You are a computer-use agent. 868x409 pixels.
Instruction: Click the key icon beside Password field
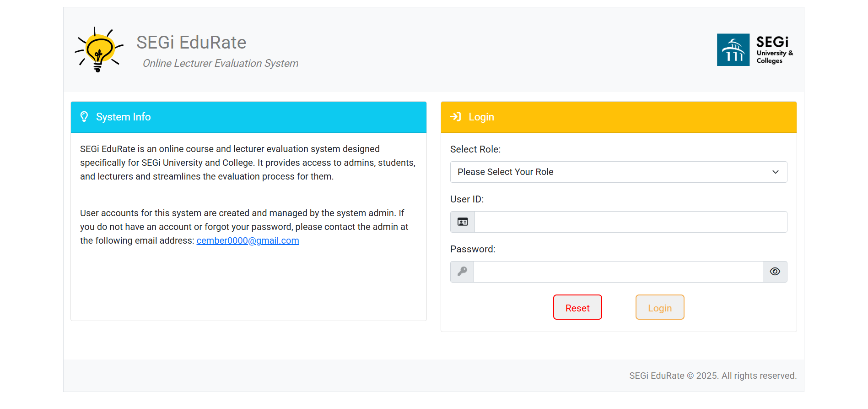coord(462,272)
